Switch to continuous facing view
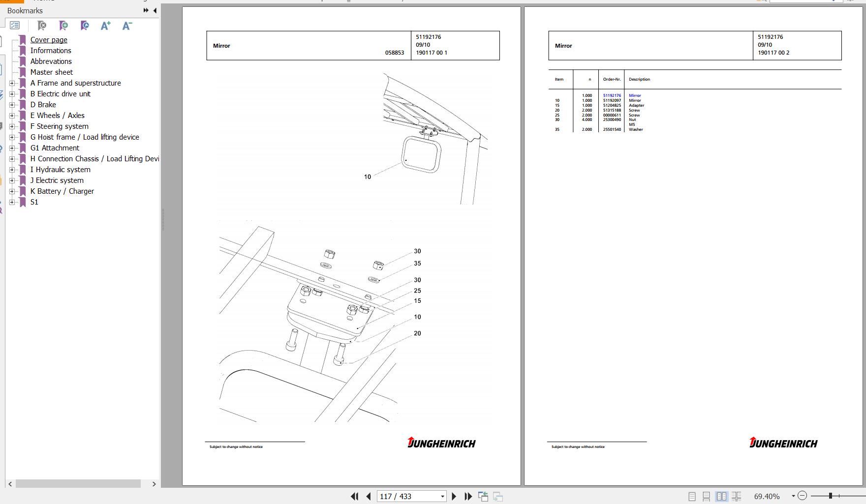866x504 pixels. pyautogui.click(x=737, y=497)
